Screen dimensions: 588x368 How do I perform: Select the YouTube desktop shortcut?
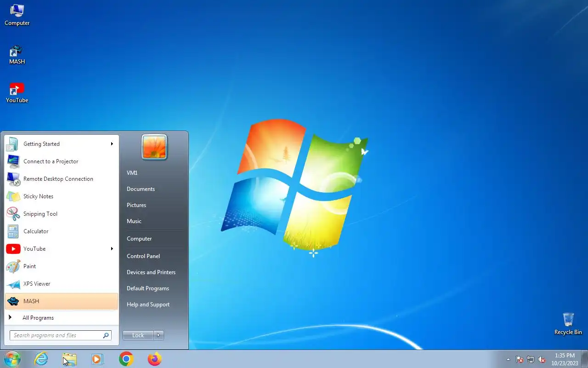pyautogui.click(x=17, y=93)
